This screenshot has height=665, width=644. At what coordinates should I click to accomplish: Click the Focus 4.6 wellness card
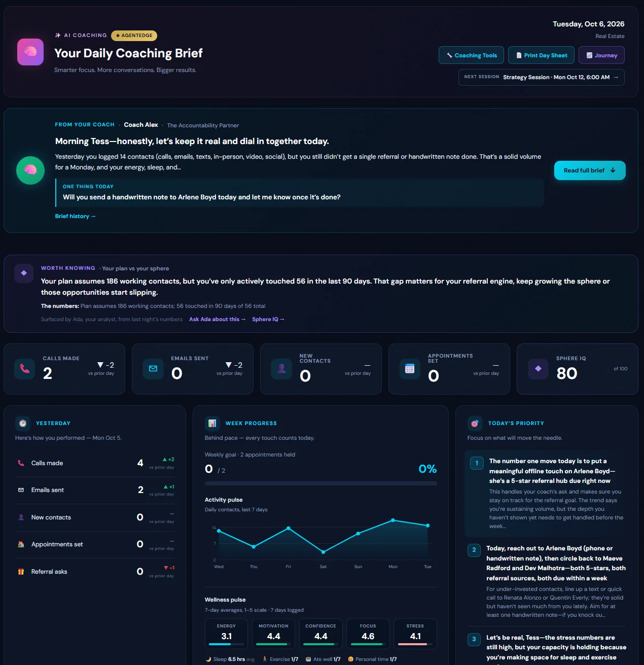pos(368,634)
